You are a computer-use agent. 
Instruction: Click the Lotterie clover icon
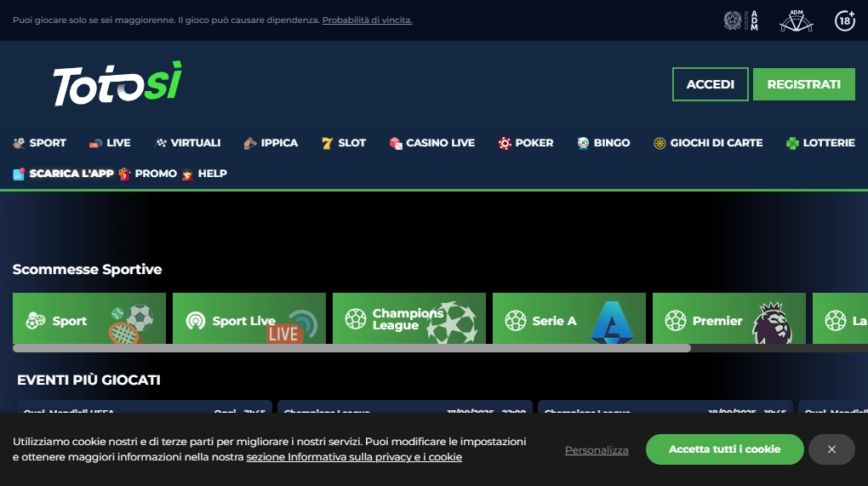click(792, 143)
